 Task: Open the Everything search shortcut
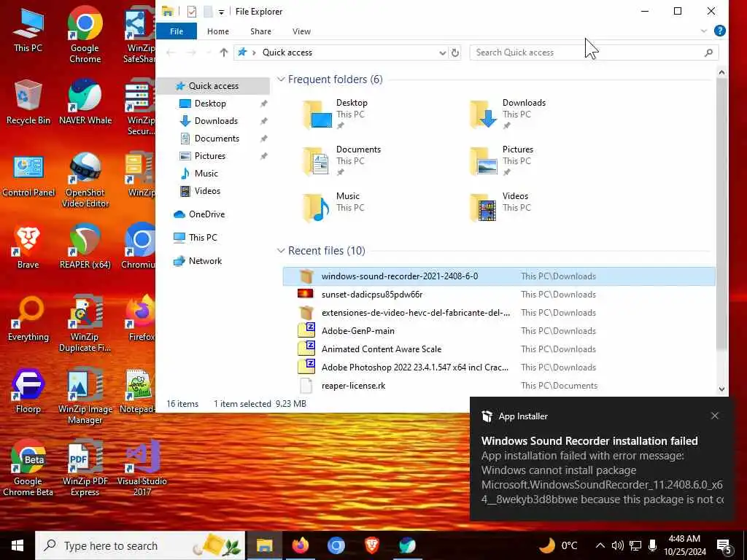pyautogui.click(x=28, y=319)
